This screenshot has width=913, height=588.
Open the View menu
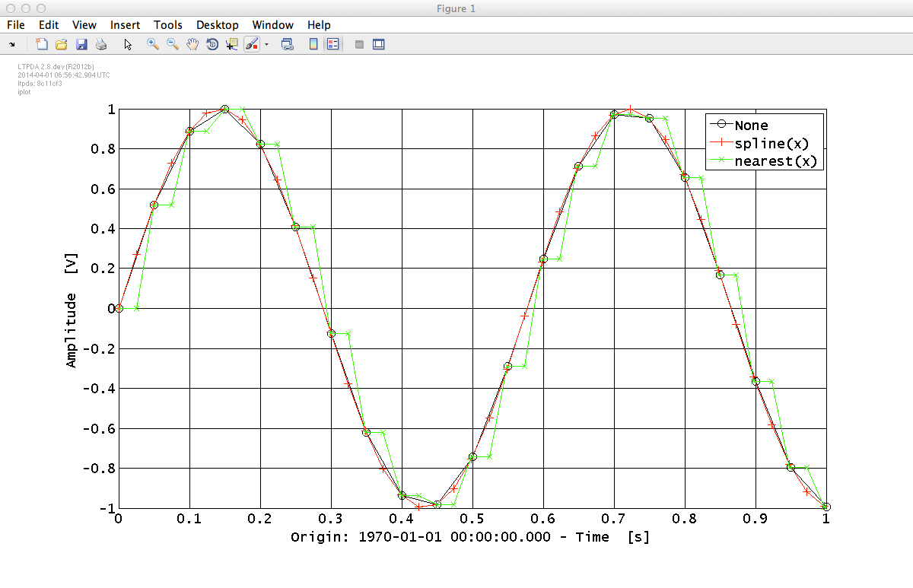coord(84,25)
